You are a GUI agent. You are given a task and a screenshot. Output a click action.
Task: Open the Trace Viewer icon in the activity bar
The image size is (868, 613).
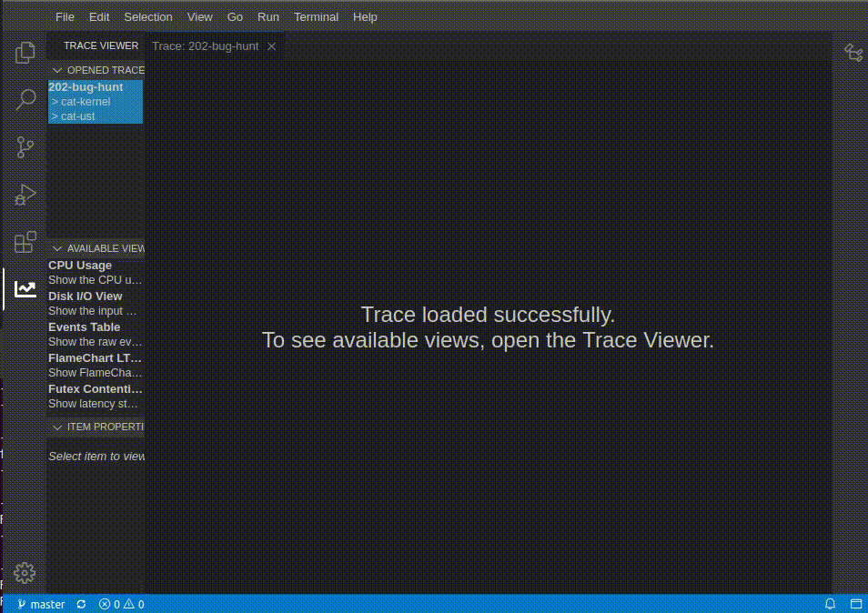tap(25, 288)
